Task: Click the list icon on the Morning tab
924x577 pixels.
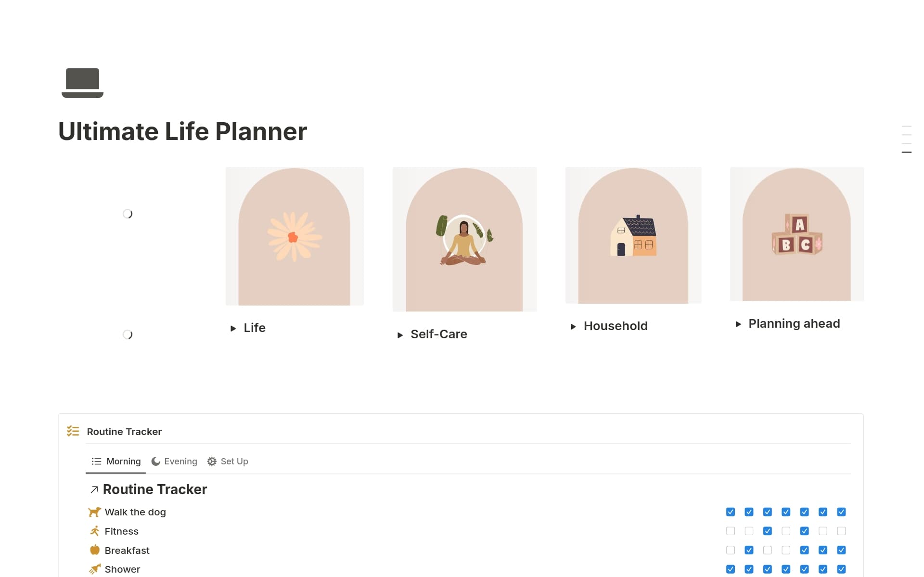Action: click(96, 461)
